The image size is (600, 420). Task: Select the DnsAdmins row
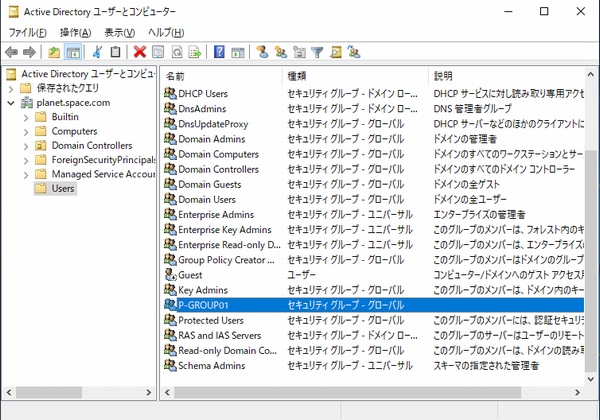[373, 109]
